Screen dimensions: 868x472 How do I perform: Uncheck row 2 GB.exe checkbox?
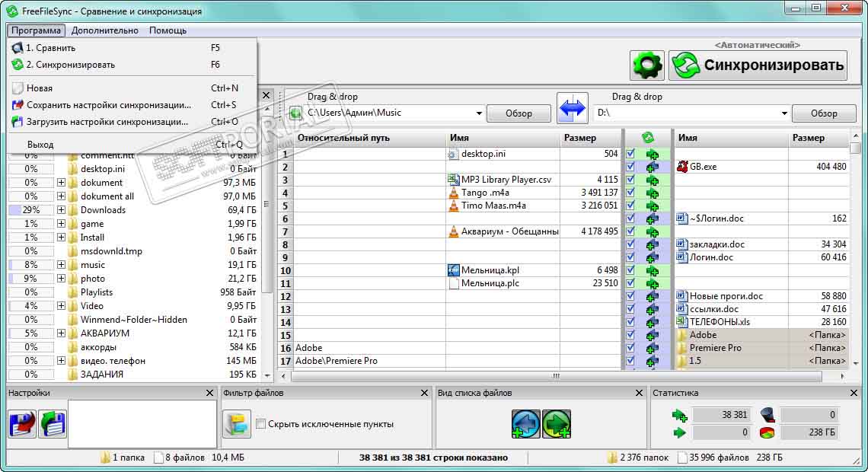point(630,167)
